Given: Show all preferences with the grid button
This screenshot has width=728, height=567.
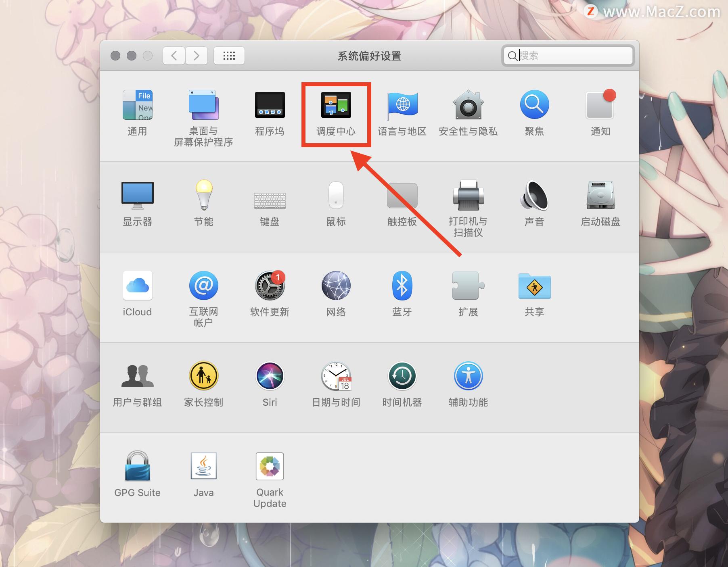Looking at the screenshot, I should (x=229, y=56).
